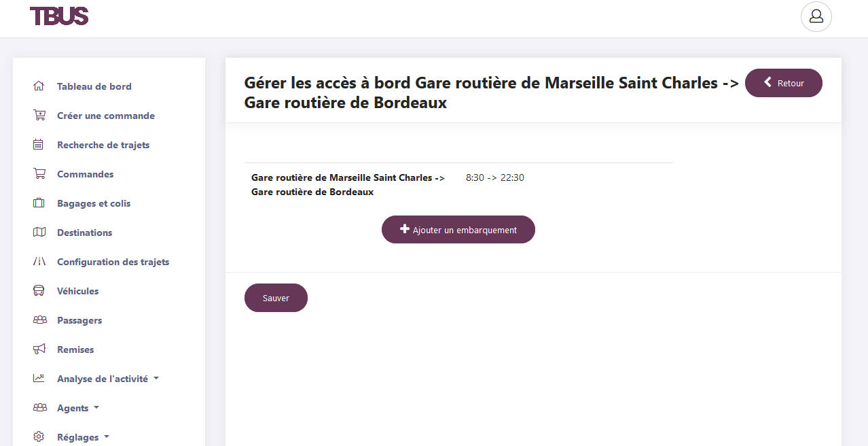
Task: Click the Remises megaphone icon
Action: pyautogui.click(x=39, y=349)
